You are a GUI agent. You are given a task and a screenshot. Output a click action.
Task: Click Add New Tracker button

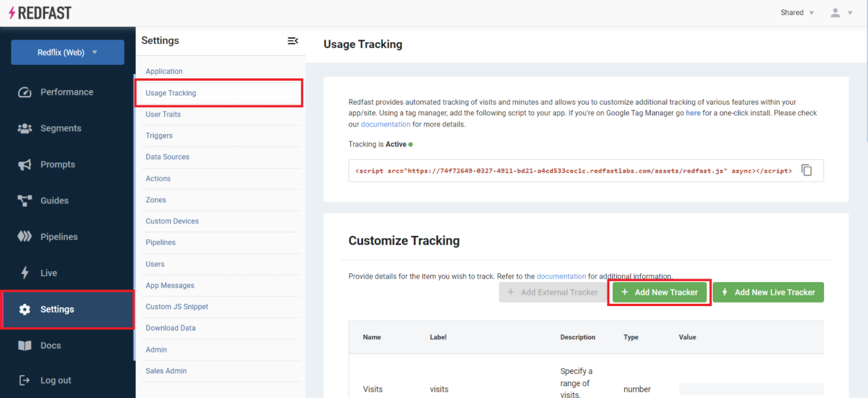(x=659, y=292)
